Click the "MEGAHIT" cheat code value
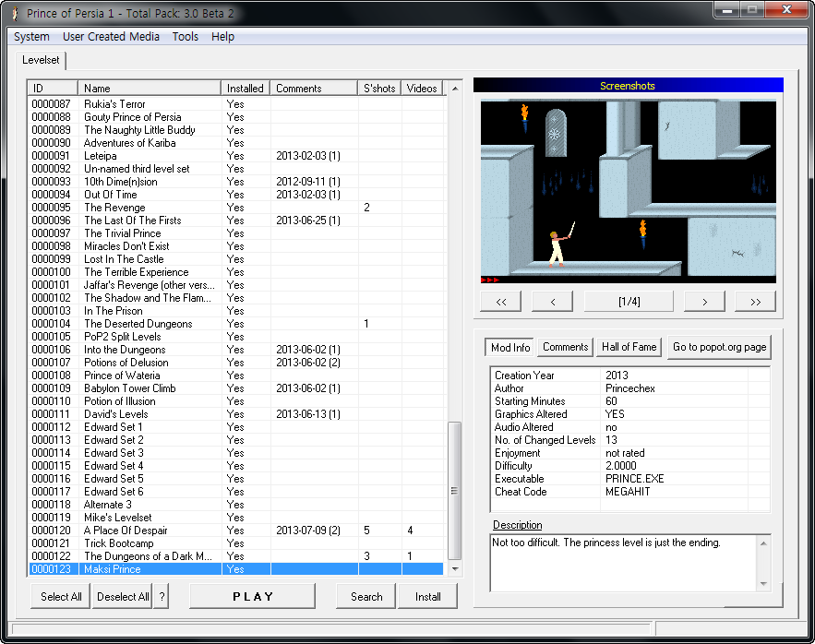815x644 pixels. (628, 492)
